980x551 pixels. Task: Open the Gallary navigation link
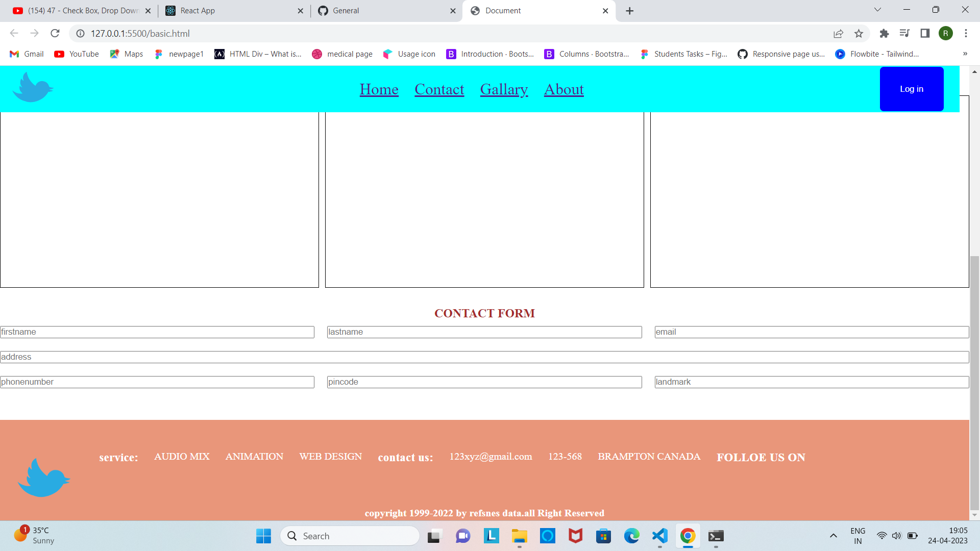tap(504, 89)
